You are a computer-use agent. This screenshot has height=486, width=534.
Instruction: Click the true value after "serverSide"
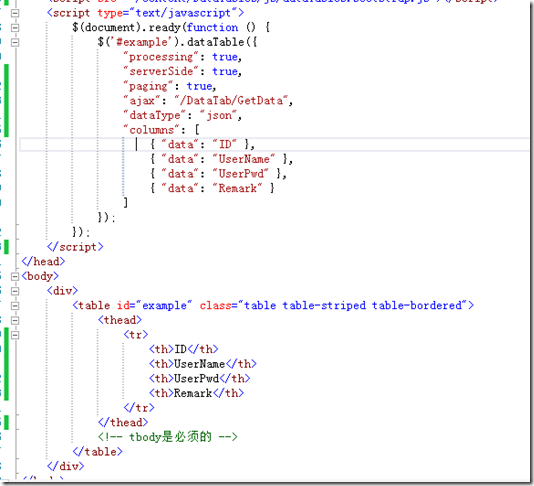pyautogui.click(x=225, y=72)
